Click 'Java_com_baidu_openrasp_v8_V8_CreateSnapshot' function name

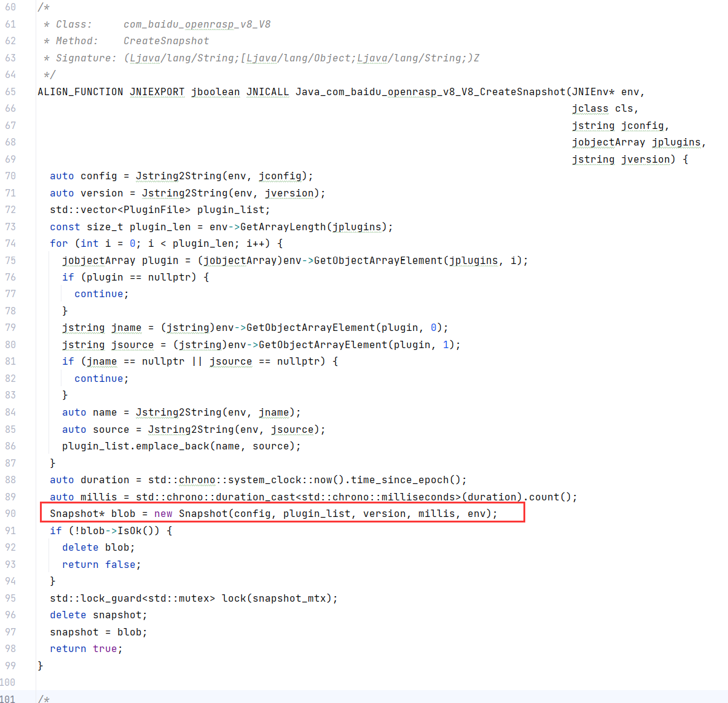coord(431,92)
